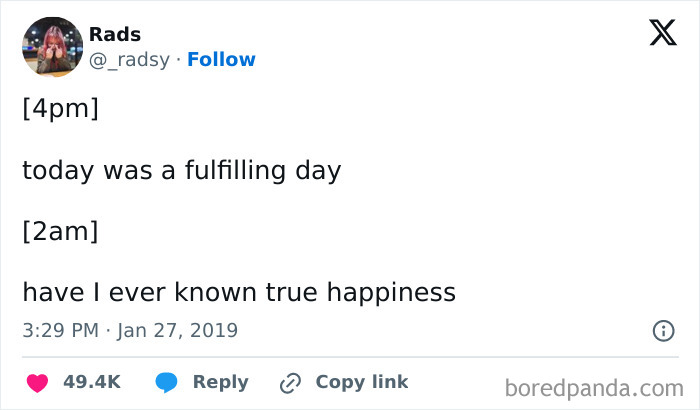Click the divider line above the actions
The image size is (700, 410).
click(350, 357)
